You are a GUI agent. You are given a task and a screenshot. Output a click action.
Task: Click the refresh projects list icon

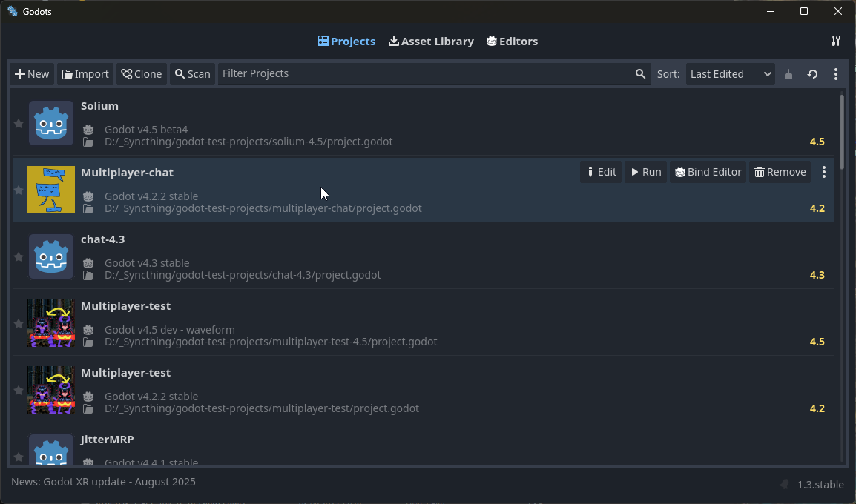[x=812, y=74]
